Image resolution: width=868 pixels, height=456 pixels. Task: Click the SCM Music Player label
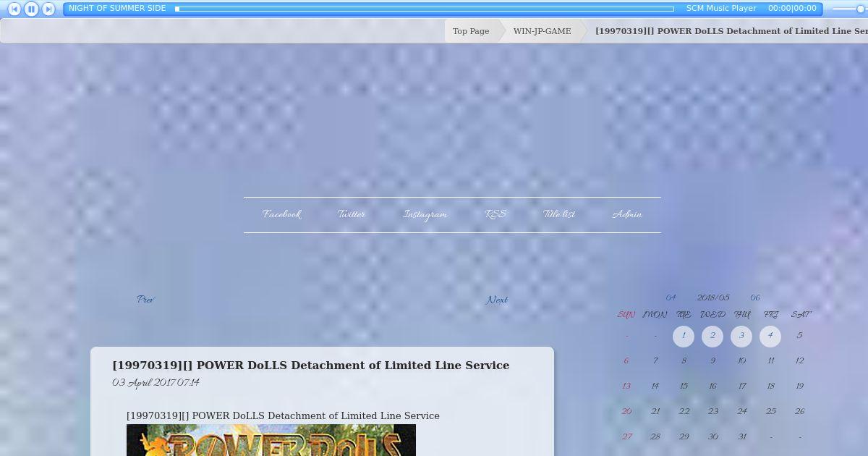(x=721, y=8)
